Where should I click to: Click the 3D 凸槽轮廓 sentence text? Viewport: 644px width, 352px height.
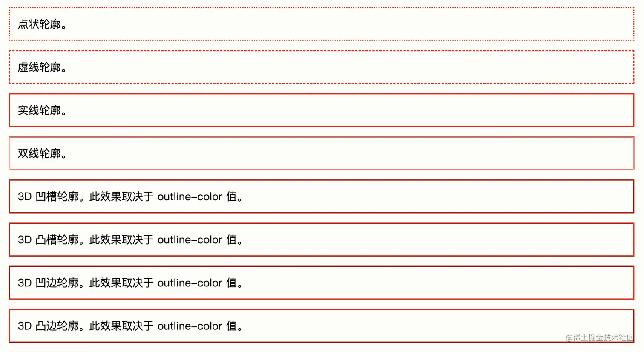(x=130, y=239)
